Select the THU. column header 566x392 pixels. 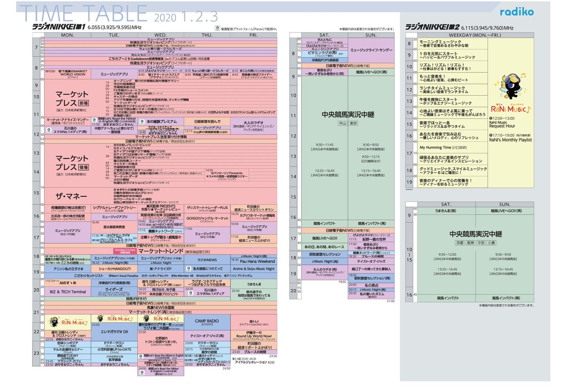point(206,35)
